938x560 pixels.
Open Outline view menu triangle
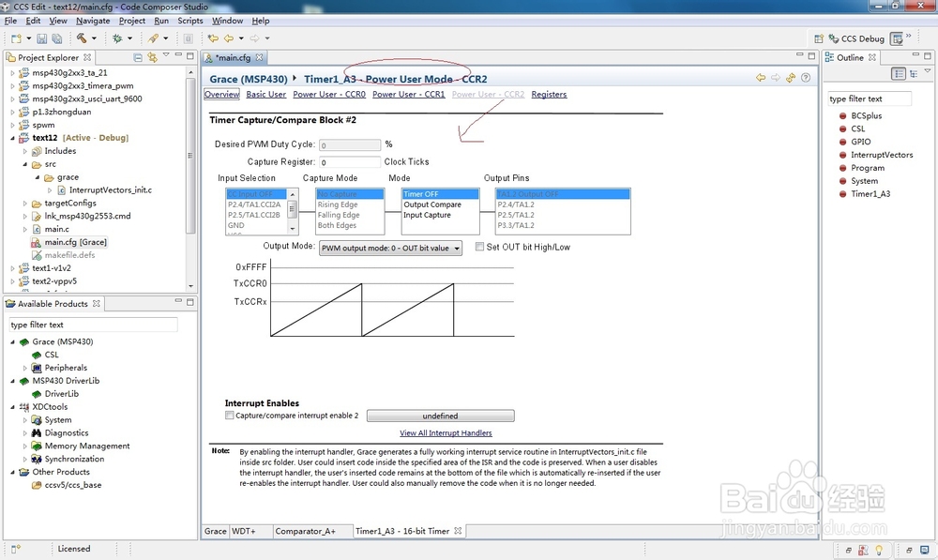(x=928, y=70)
